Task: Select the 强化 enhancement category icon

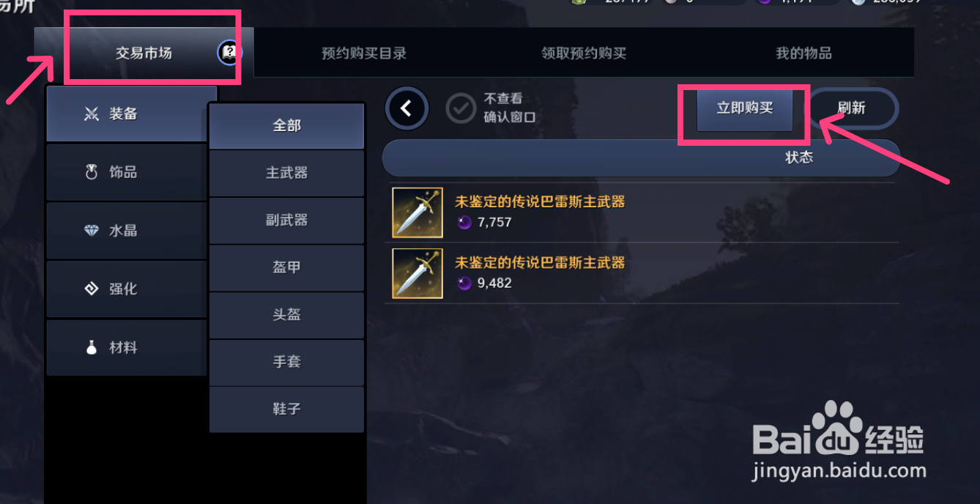Action: tap(92, 289)
